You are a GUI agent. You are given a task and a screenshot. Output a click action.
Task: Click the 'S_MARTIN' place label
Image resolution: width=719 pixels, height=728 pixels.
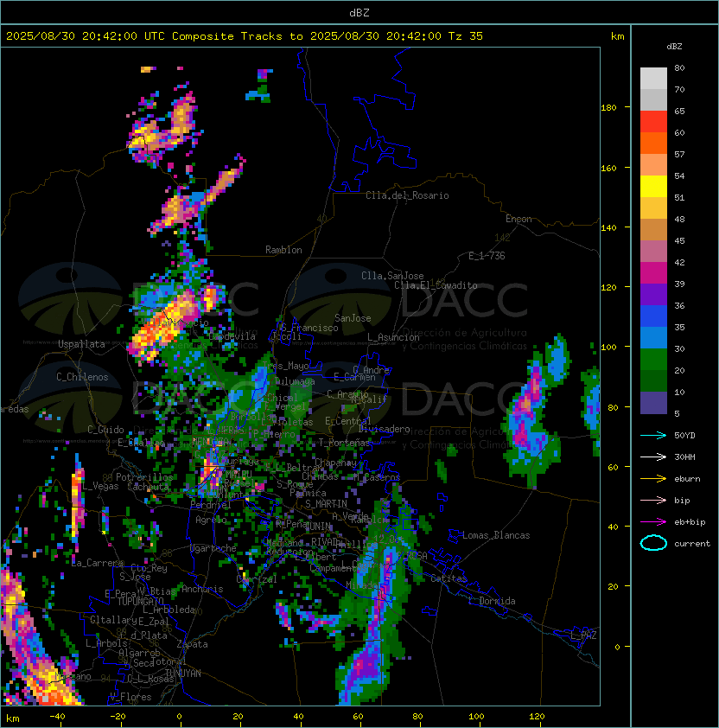click(x=327, y=504)
